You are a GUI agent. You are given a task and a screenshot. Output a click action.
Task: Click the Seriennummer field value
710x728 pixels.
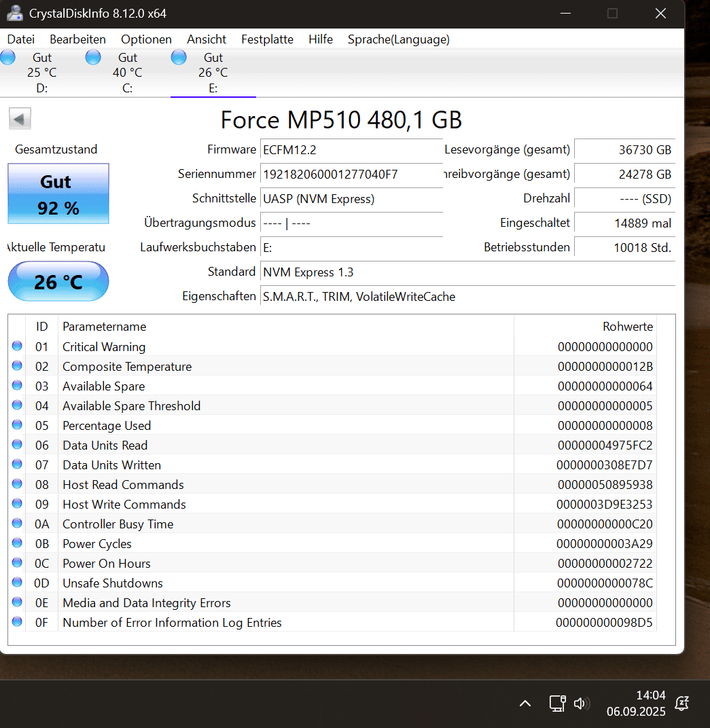(x=351, y=175)
